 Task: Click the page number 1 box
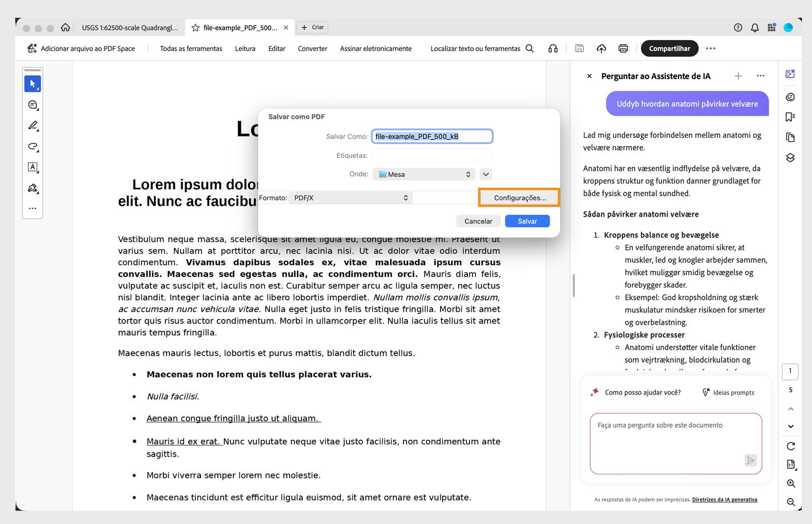pos(790,371)
